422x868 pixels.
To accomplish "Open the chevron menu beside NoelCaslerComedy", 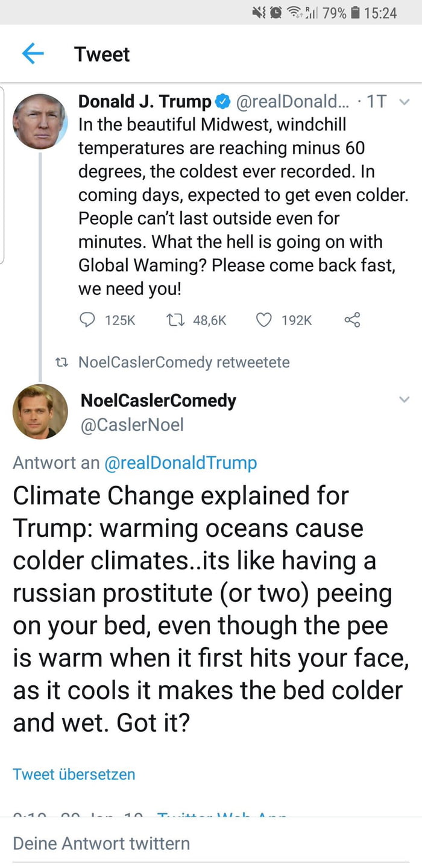I will [405, 399].
